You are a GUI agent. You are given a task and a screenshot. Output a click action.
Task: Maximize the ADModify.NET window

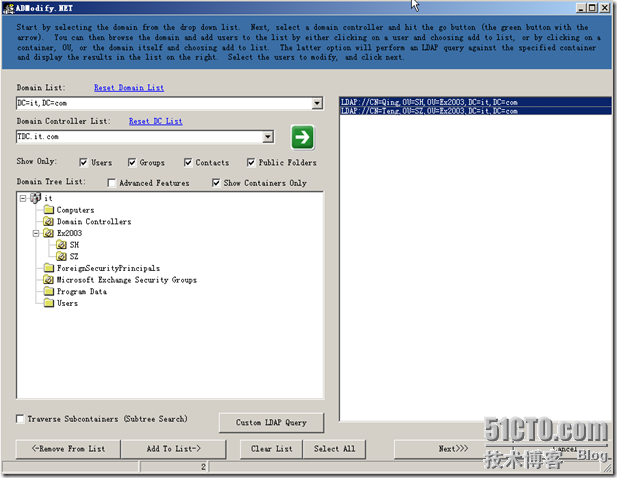click(x=593, y=8)
